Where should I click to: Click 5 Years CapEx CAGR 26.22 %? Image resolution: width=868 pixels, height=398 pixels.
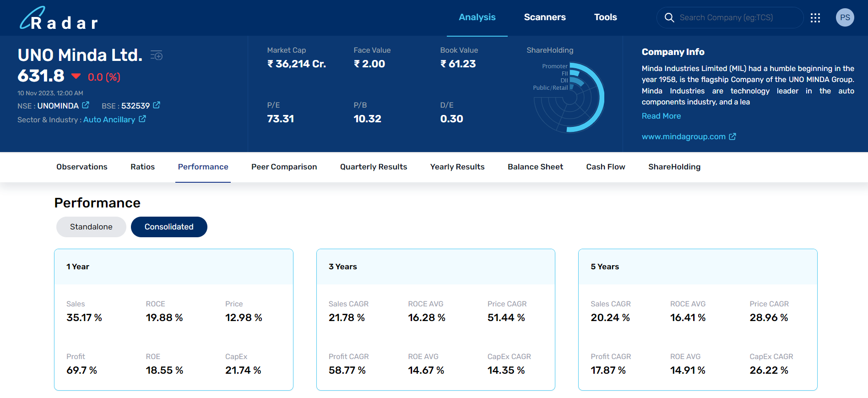769,370
